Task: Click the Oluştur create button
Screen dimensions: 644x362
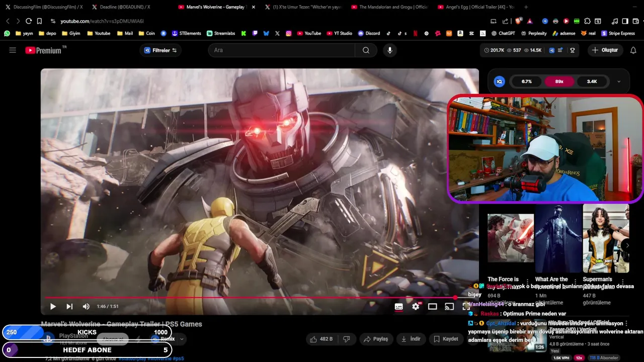Action: click(605, 50)
